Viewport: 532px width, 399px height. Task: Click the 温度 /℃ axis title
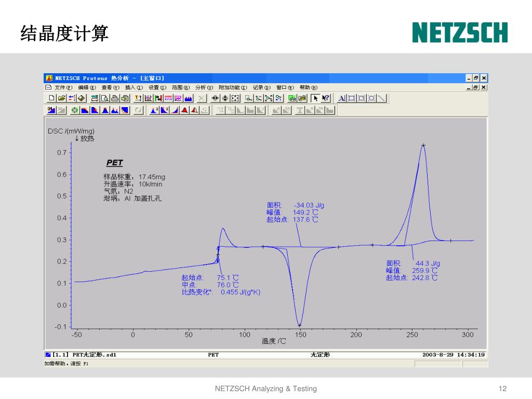pyautogui.click(x=274, y=341)
